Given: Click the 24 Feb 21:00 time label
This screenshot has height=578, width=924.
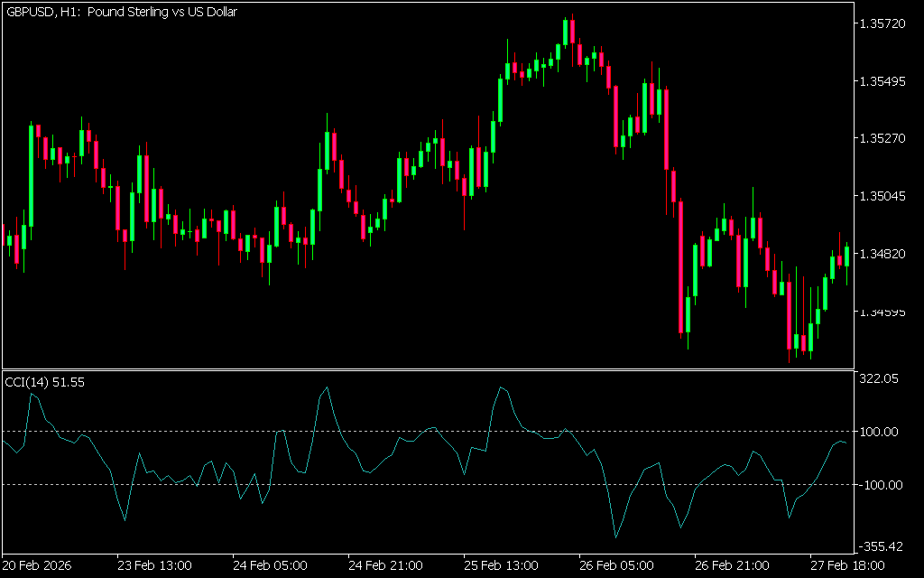Looking at the screenshot, I should click(x=385, y=566).
